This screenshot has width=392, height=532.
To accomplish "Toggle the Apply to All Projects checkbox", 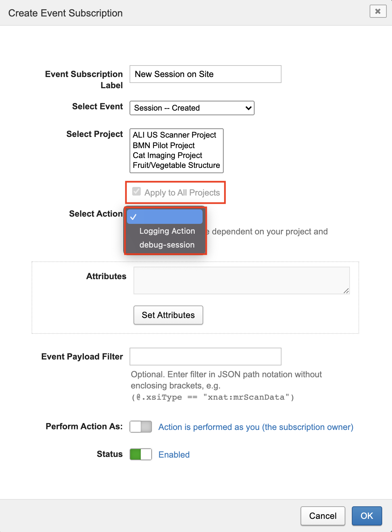I will coord(136,191).
